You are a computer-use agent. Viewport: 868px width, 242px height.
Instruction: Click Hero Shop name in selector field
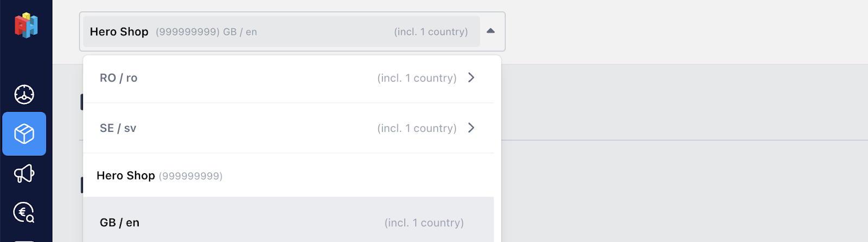point(119,31)
